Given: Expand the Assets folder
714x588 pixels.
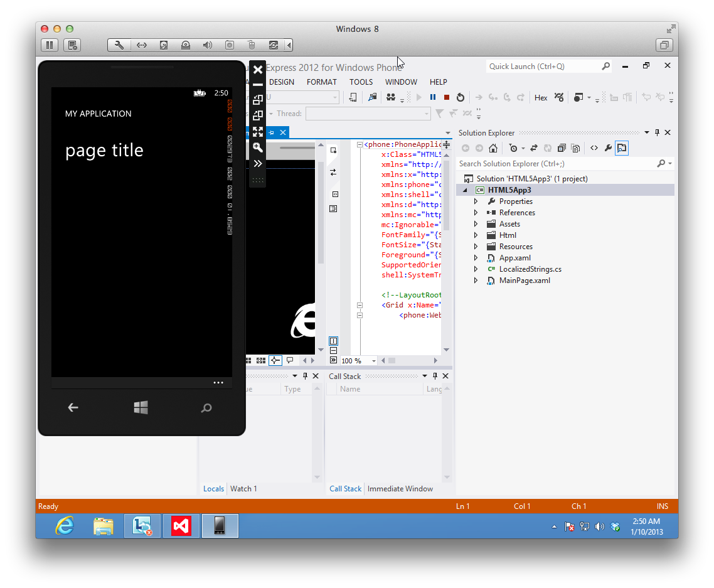Looking at the screenshot, I should 476,224.
